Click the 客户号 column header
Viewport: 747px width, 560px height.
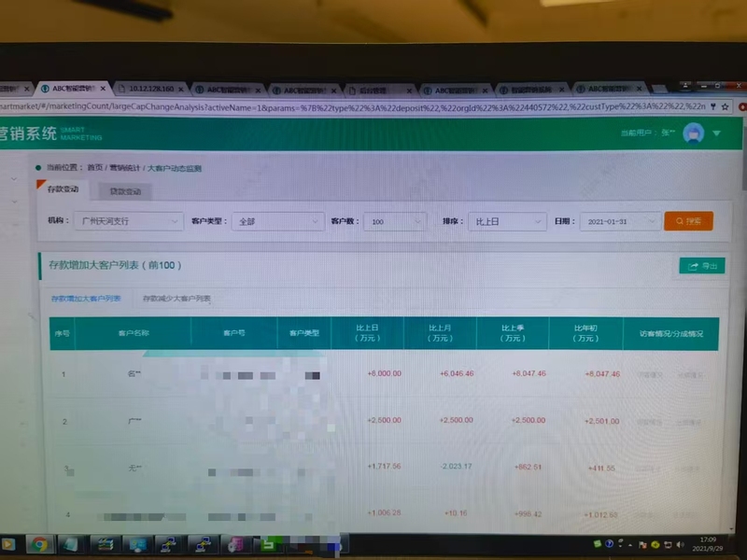click(x=234, y=333)
